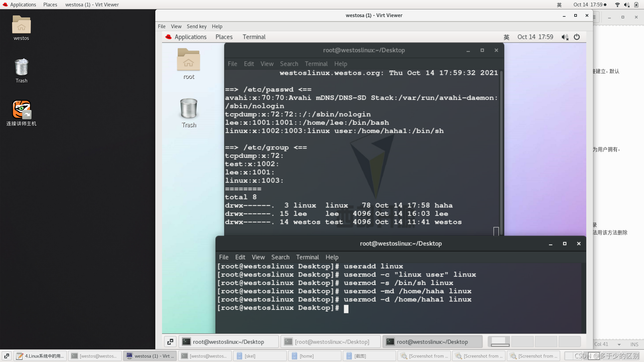The height and width of the screenshot is (362, 644).
Task: Launch the 连接讲师主机 shortcut icon
Action: (x=21, y=110)
